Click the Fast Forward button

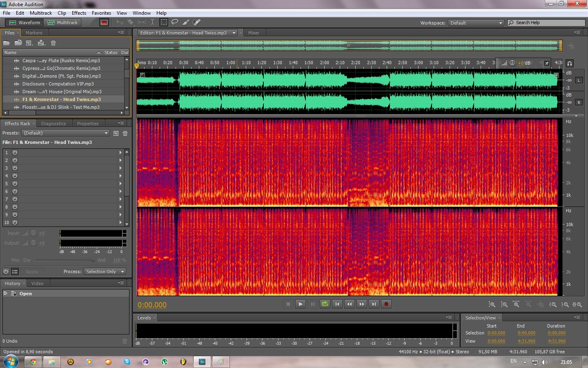coord(362,304)
